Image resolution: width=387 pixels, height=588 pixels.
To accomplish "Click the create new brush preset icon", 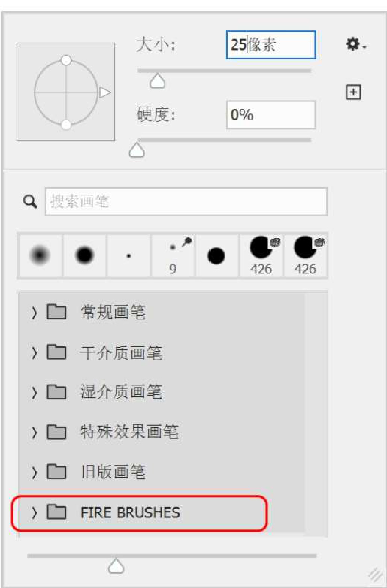I will (x=353, y=92).
